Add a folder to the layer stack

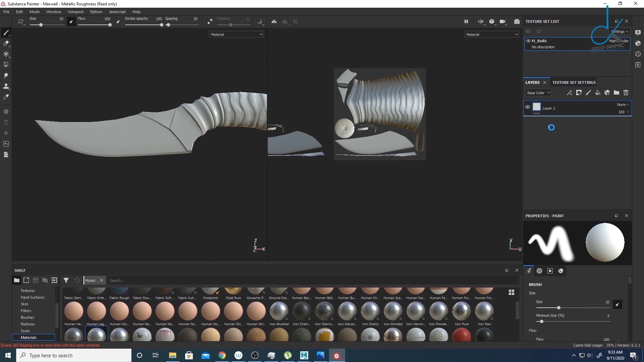coord(616,93)
